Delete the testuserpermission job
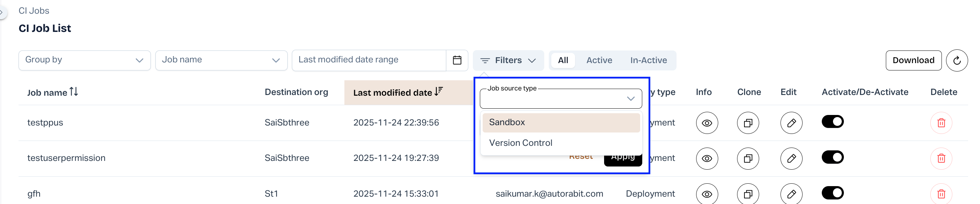This screenshot has height=204, width=980. 941,158
